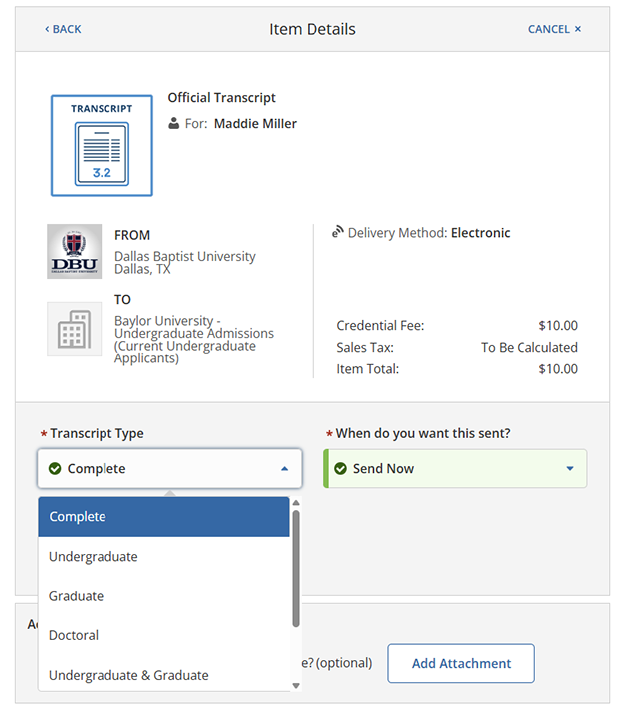Choose Undergraduate & Graduate option
629x709 pixels.
pos(164,675)
